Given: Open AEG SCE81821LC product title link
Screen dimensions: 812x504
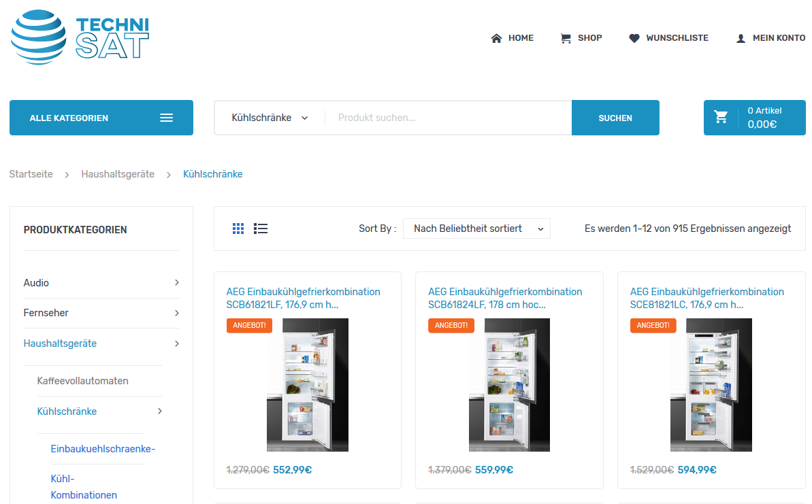Looking at the screenshot, I should (707, 298).
